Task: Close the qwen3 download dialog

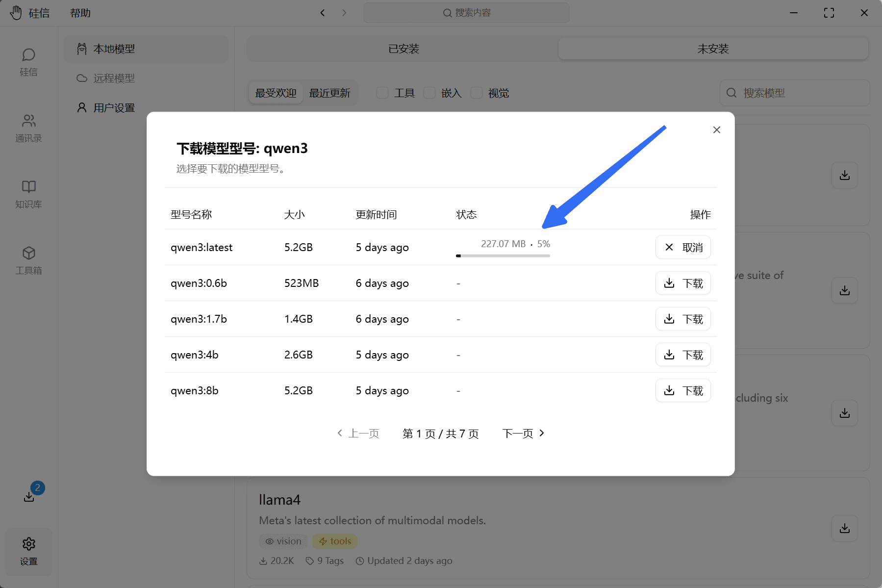Action: (717, 130)
